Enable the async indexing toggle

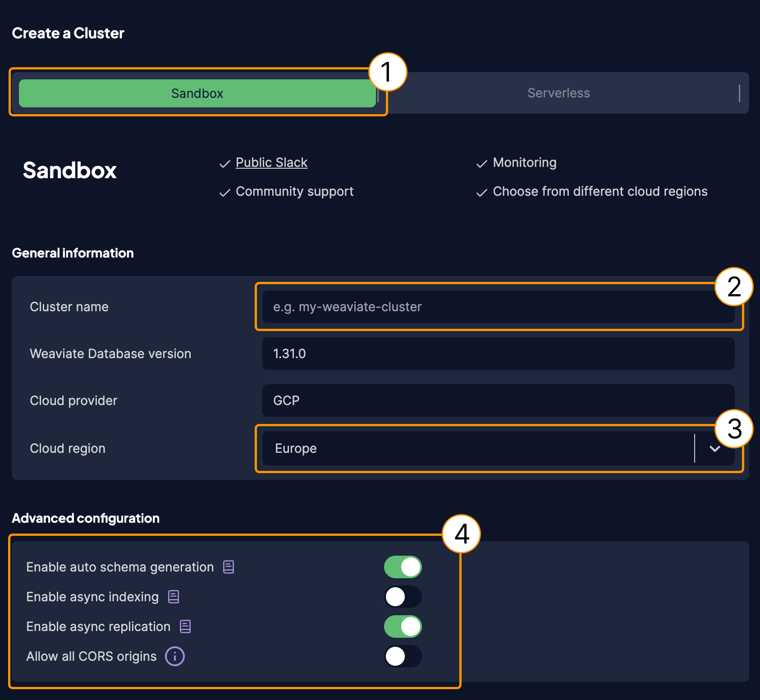[x=403, y=597]
